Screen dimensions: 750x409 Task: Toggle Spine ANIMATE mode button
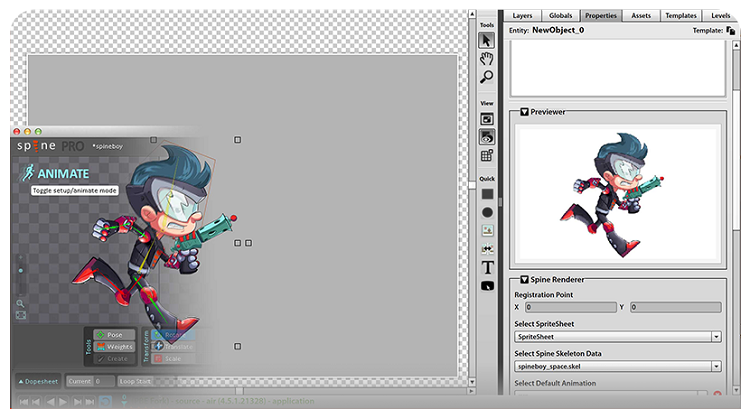tap(55, 174)
